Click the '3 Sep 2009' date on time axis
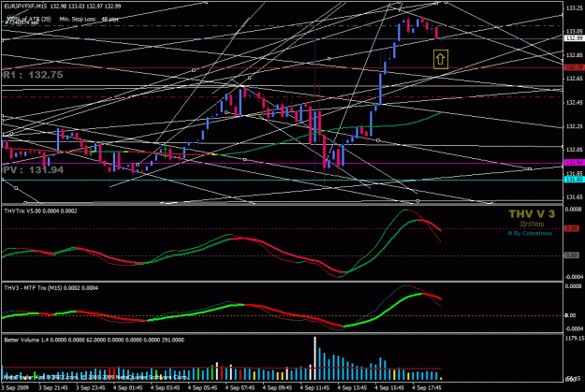The width and height of the screenshot is (585, 392). click(15, 387)
